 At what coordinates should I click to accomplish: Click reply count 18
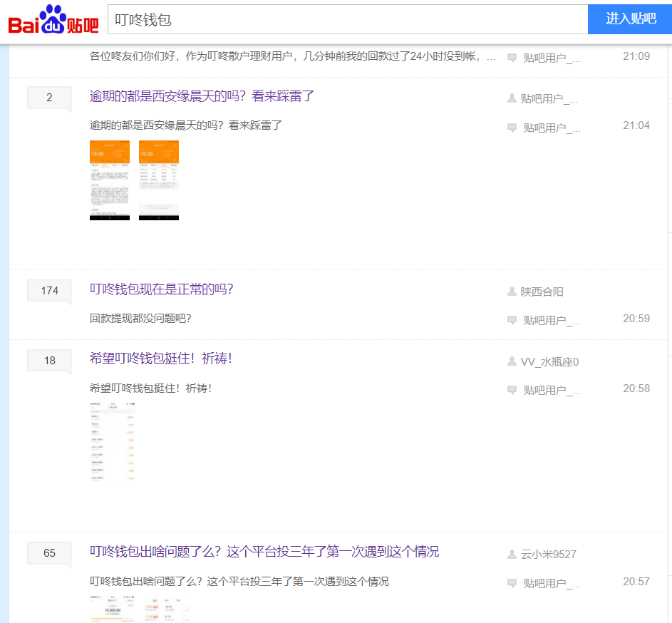tap(49, 361)
